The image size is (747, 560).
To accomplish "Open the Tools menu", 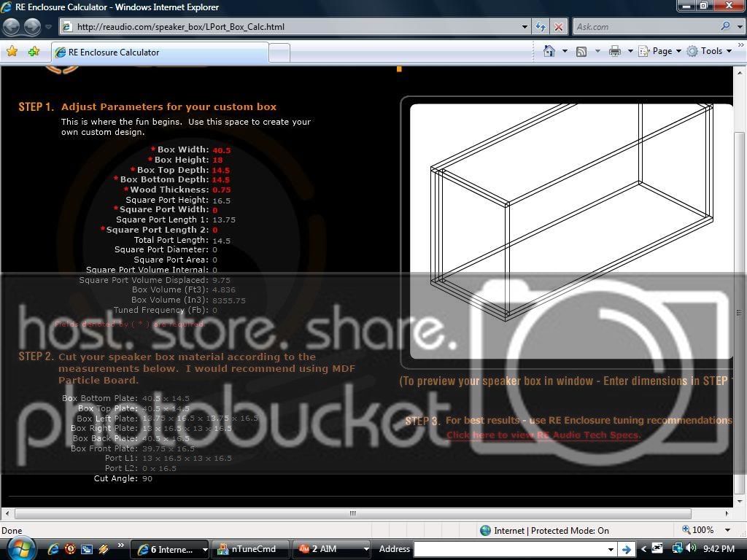I will [709, 51].
